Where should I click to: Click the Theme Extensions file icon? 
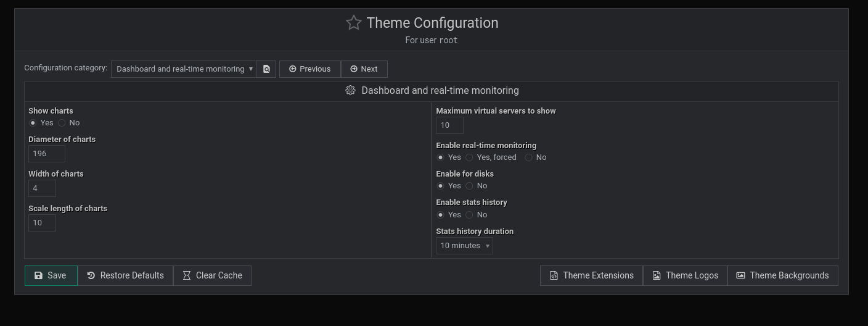(554, 275)
